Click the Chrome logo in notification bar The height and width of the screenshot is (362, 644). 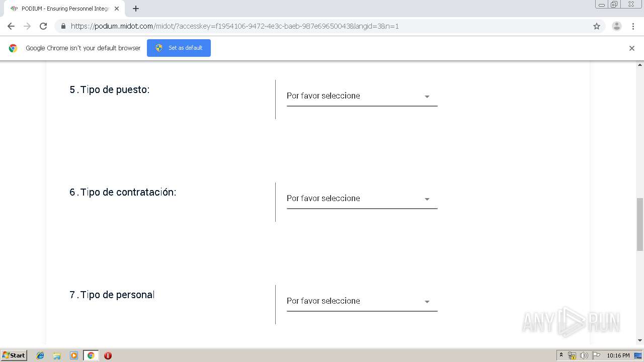coord(13,48)
